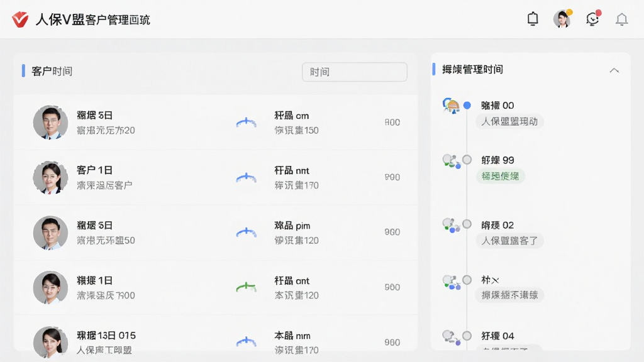Select the customer name 客户 1日
Screen dimensions: 644x362
tap(94, 170)
